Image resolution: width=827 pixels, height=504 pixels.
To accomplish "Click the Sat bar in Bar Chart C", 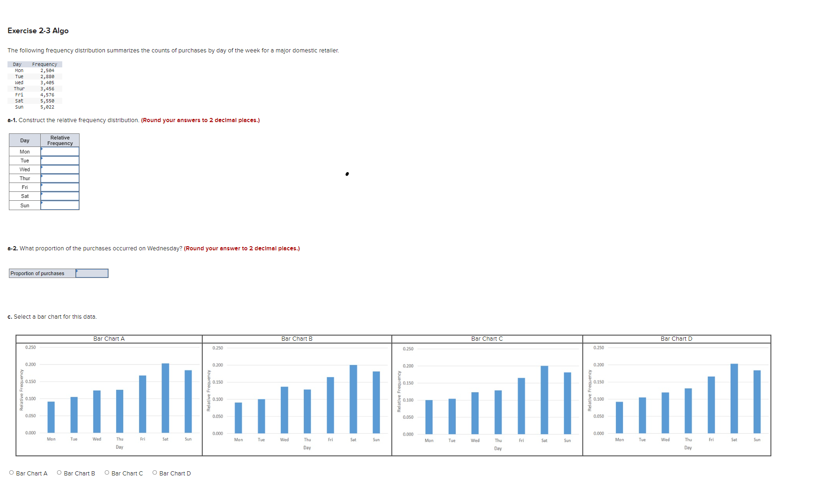I will coord(544,400).
